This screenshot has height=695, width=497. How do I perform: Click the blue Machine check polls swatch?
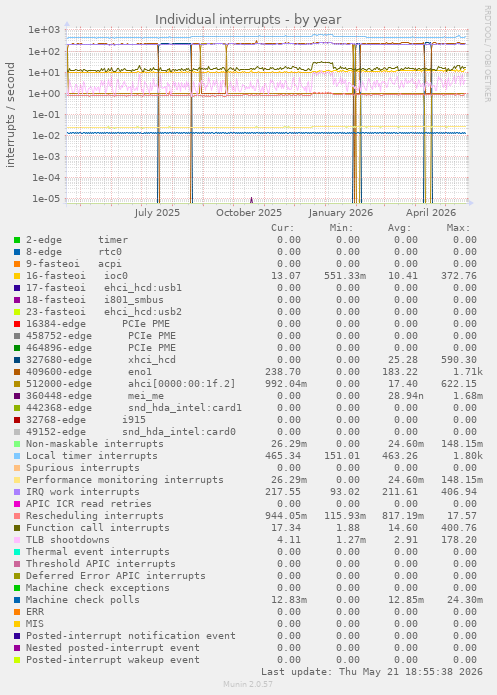(17, 600)
